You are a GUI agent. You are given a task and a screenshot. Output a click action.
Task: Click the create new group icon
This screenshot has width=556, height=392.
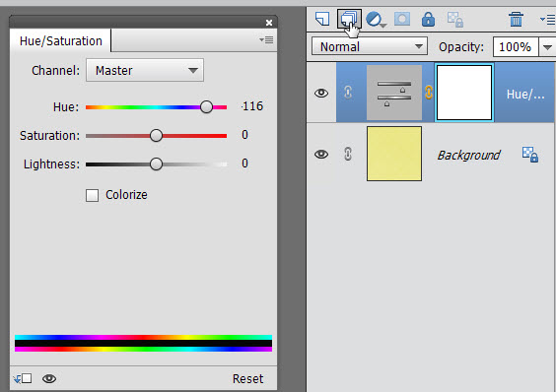[349, 19]
